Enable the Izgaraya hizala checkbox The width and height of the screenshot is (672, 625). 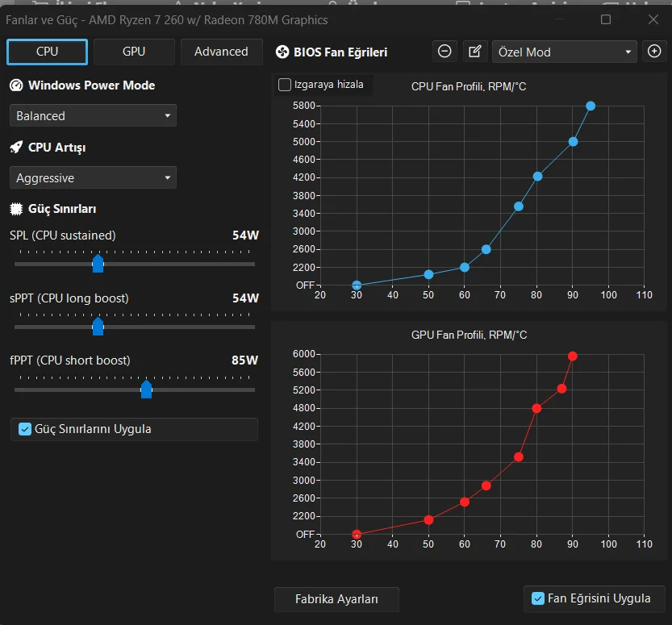coord(285,85)
